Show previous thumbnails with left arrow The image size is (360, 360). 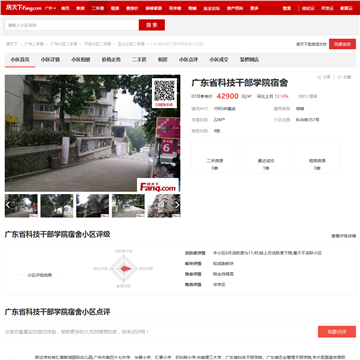click(x=8, y=205)
